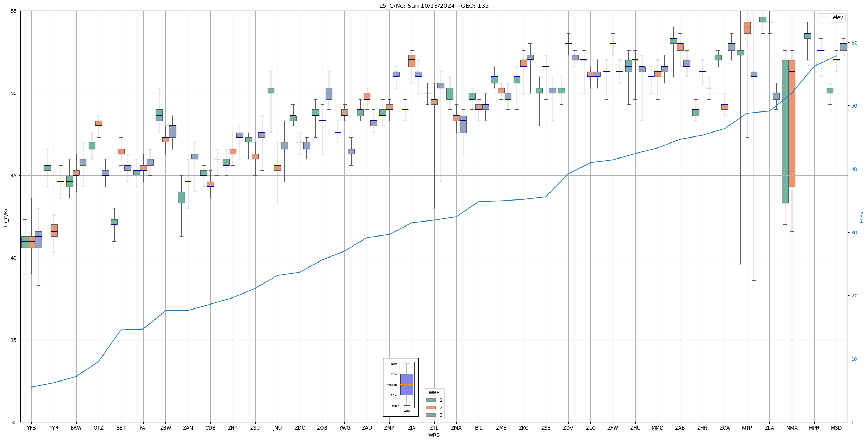Viewport: 868px width, 441px height.
Task: Click the WRE legend title
Action: 434,393
